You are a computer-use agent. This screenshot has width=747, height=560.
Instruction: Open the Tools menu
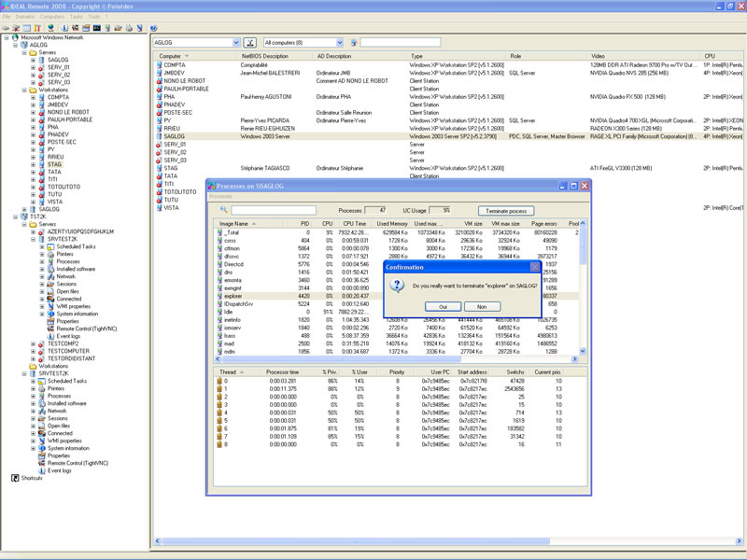coord(94,17)
